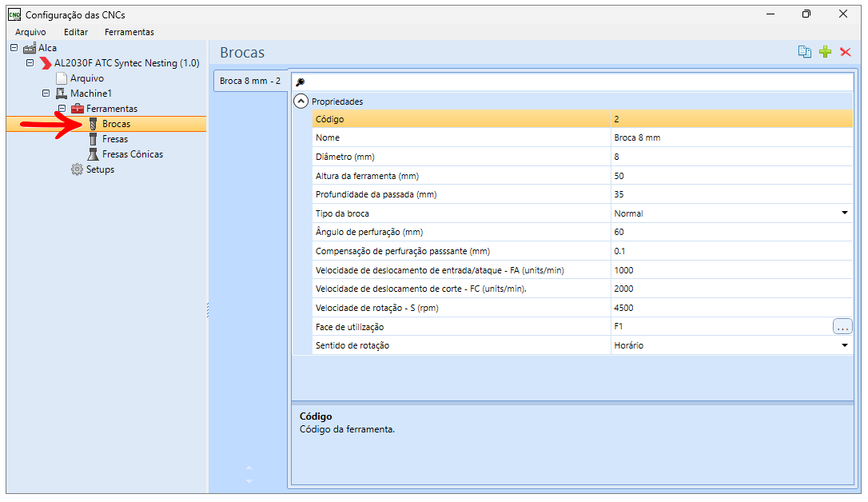Restore the Configuração das CNCs window
868x502 pixels.
point(806,14)
